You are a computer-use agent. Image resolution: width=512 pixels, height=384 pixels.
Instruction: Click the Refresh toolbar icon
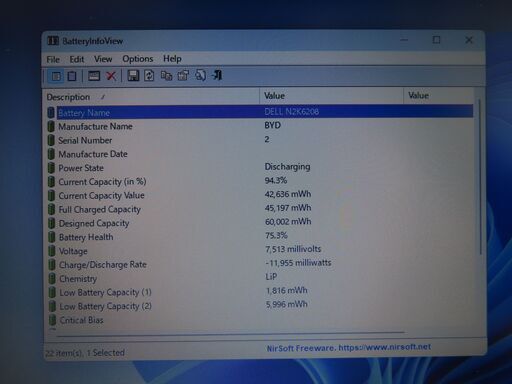pyautogui.click(x=149, y=76)
